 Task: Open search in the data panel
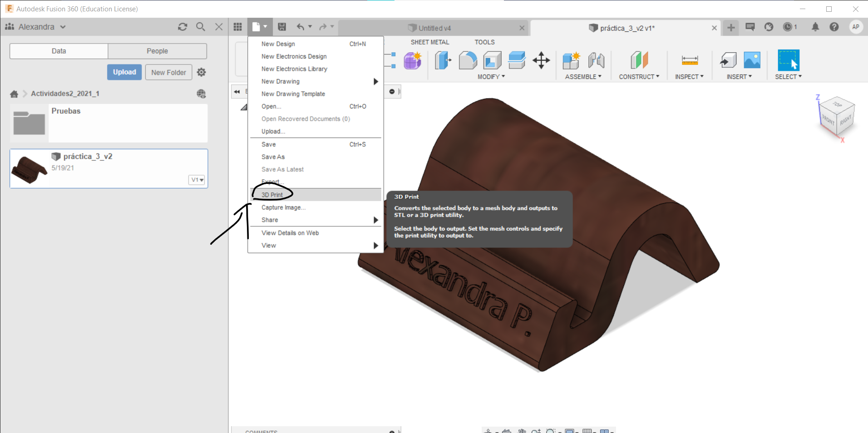201,27
